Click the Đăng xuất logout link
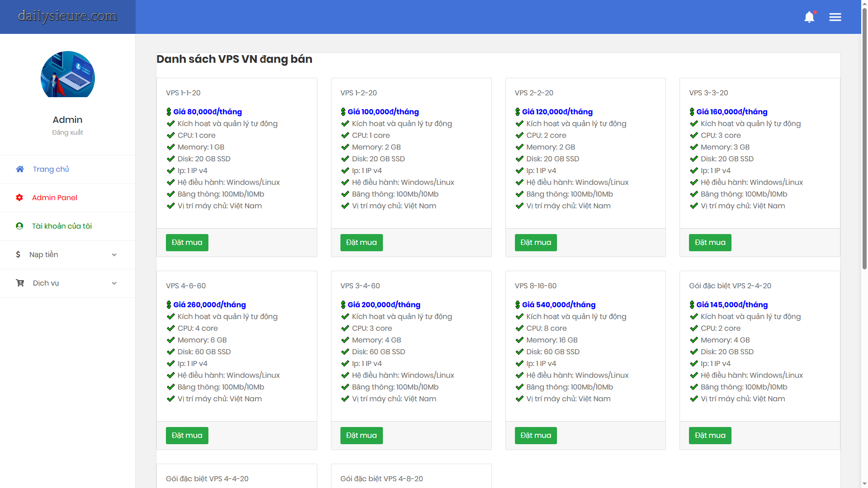This screenshot has width=868, height=488. pos(67,132)
